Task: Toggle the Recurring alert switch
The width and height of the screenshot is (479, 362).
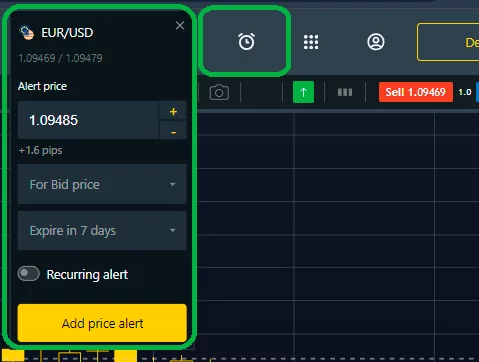Action: coord(29,274)
